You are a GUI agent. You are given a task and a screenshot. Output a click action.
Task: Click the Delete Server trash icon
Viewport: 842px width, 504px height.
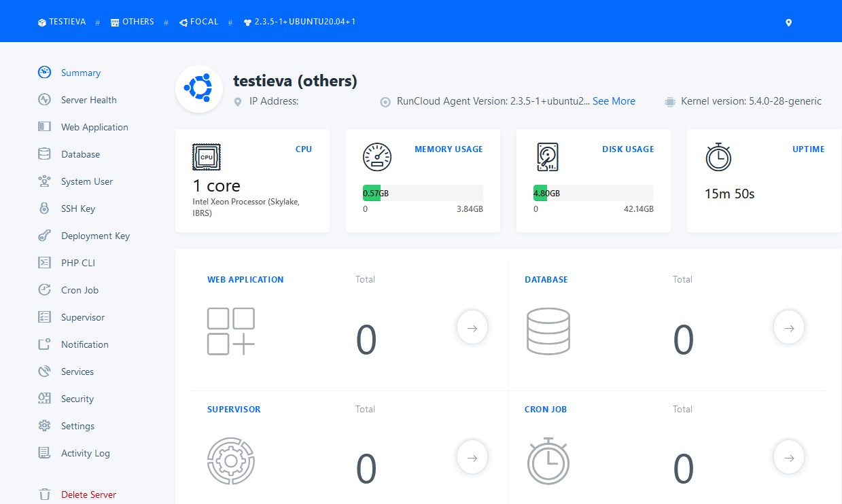coord(44,494)
